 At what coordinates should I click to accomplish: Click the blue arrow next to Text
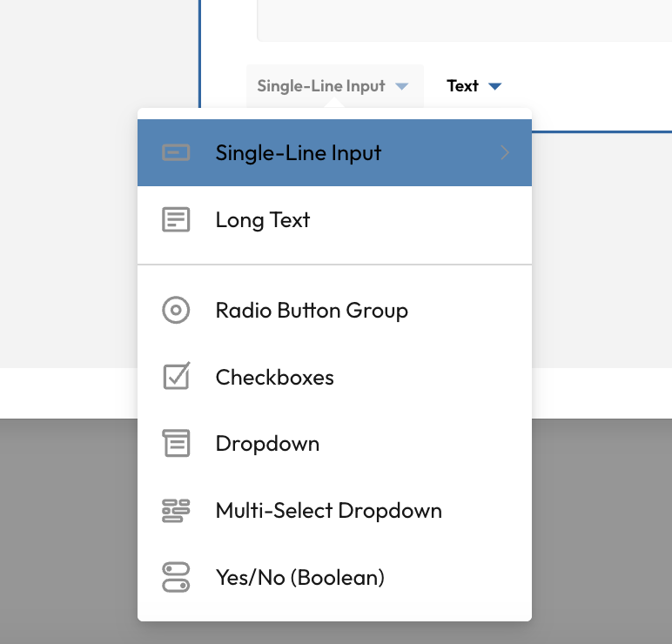point(495,86)
